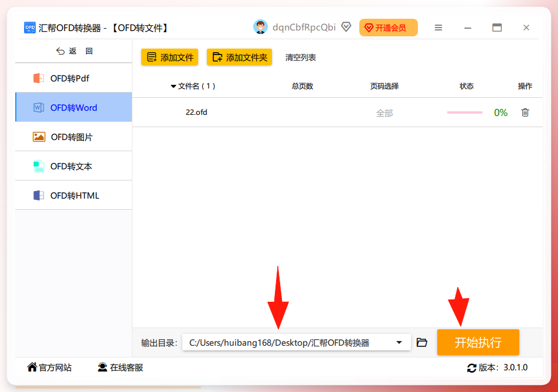Click the OFD转Pdf sidebar icon

click(x=39, y=78)
